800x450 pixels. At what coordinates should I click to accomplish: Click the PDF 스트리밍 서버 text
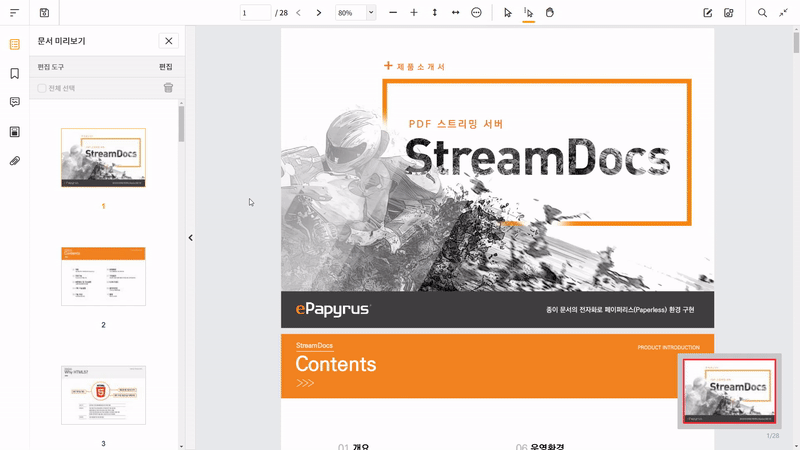click(456, 124)
